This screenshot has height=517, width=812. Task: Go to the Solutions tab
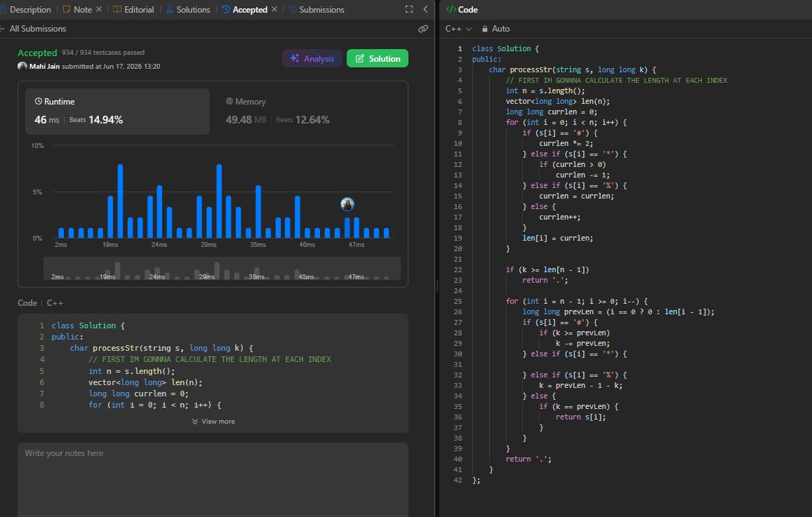pos(188,9)
